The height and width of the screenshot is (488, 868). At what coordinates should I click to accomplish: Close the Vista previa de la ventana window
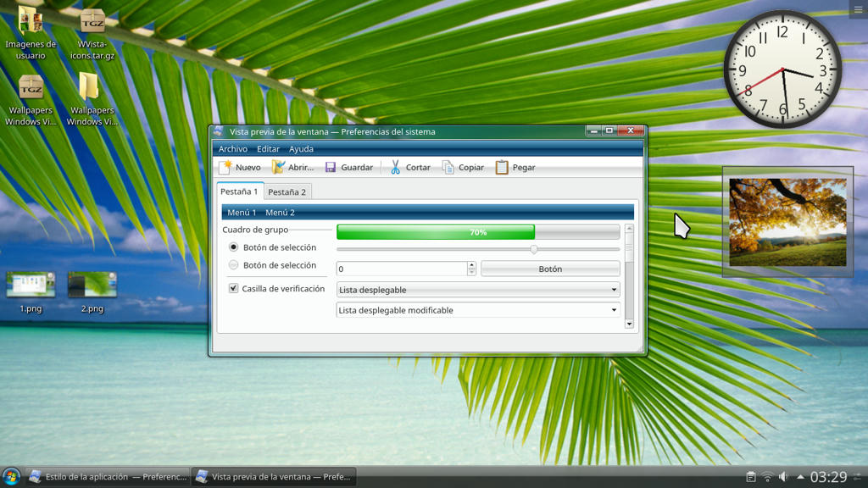(631, 130)
